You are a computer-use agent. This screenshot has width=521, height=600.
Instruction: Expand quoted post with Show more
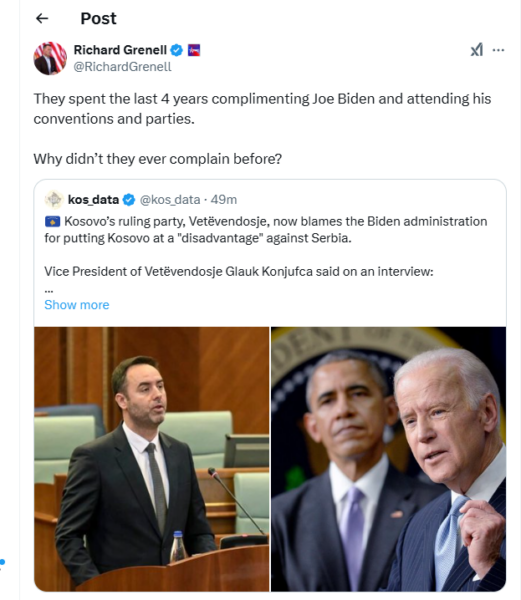pyautogui.click(x=77, y=305)
